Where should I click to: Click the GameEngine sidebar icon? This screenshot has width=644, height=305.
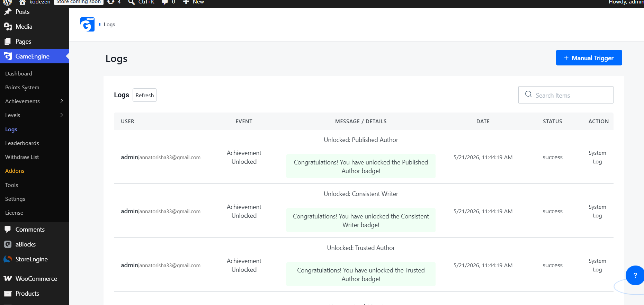pyautogui.click(x=8, y=56)
